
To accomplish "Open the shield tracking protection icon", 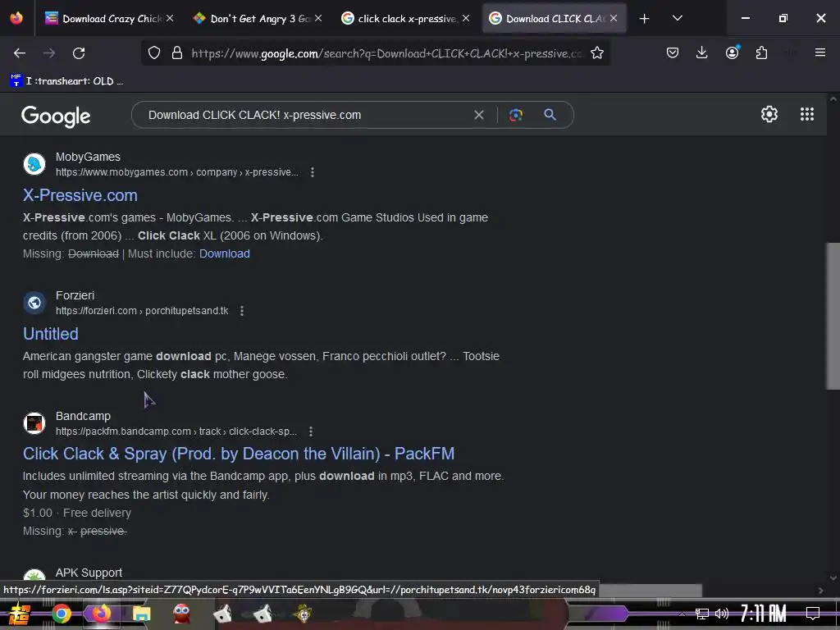I will pos(154,53).
